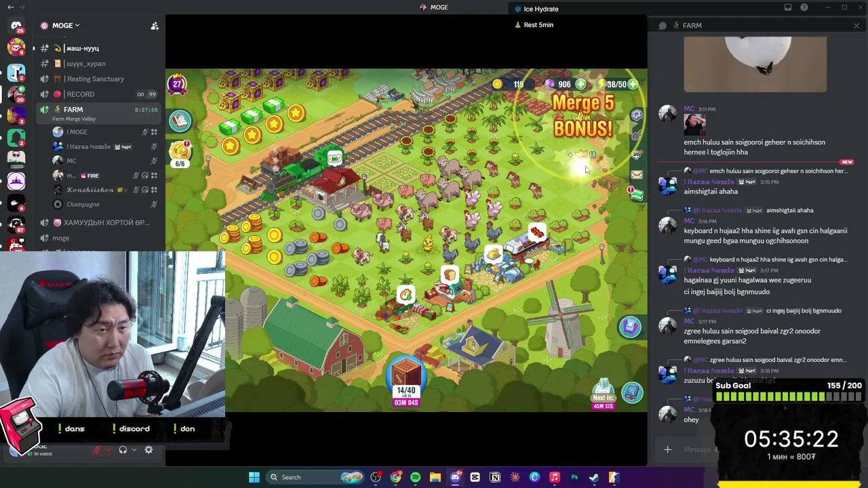Open MC's photo attachment at 3:11 PM
The height and width of the screenshot is (488, 868).
click(694, 125)
